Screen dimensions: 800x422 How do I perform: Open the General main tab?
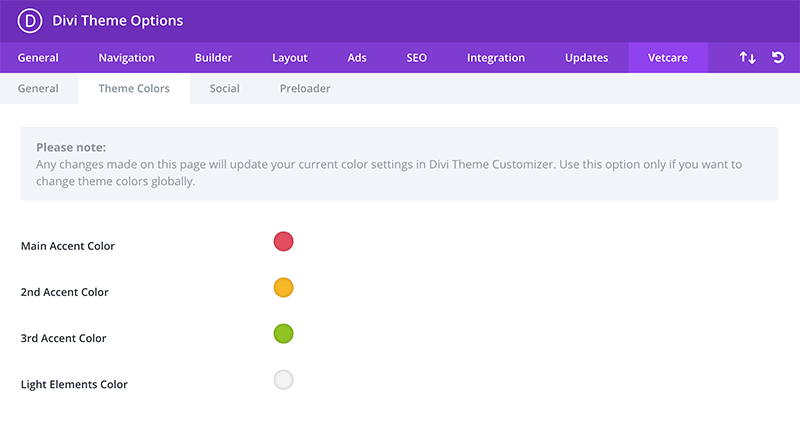(38, 58)
